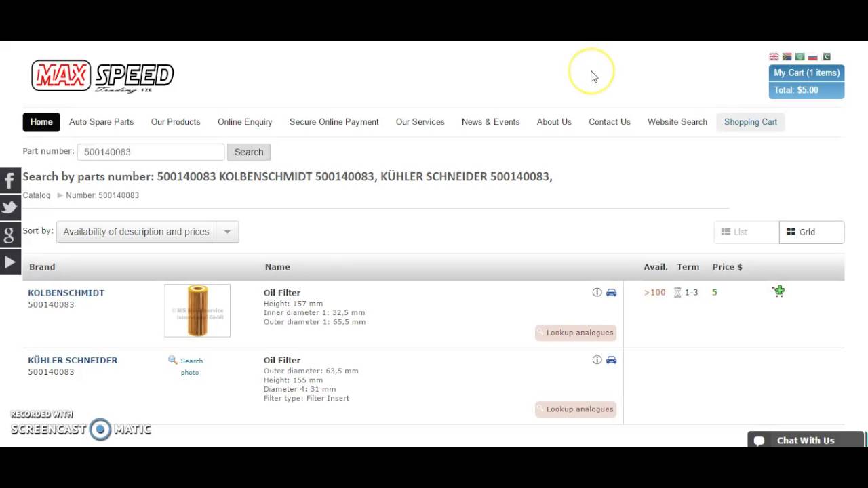Viewport: 868px width, 488px height.
Task: Click the Term column header
Action: tap(688, 267)
